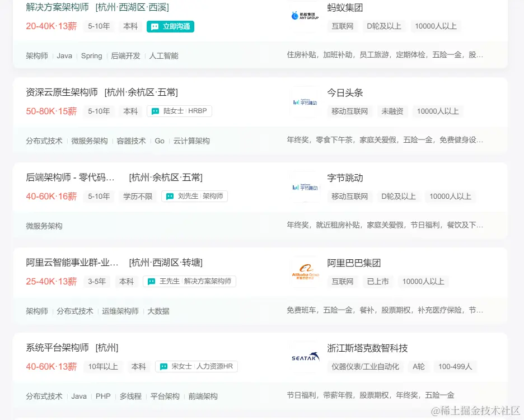Click the Go skill tag

click(160, 141)
